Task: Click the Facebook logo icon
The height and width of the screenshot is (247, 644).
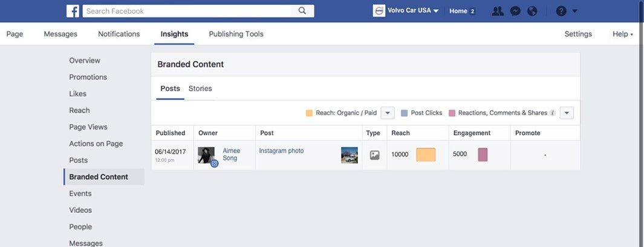Action: point(73,11)
